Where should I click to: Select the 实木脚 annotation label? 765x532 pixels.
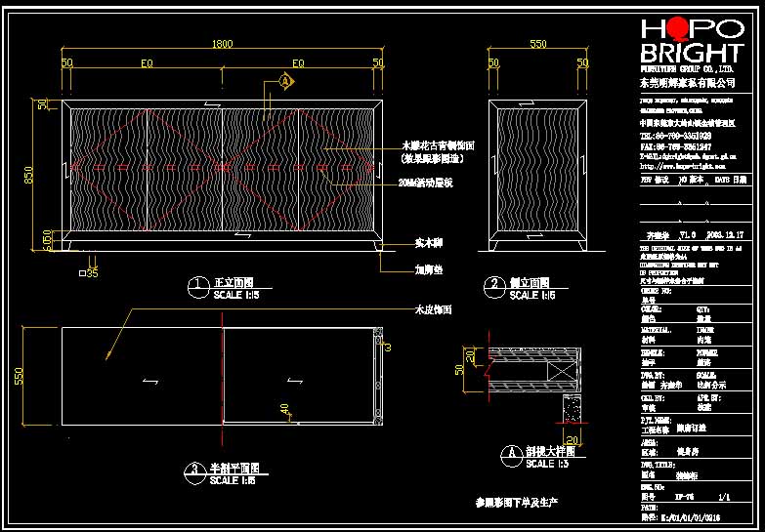pyautogui.click(x=429, y=243)
